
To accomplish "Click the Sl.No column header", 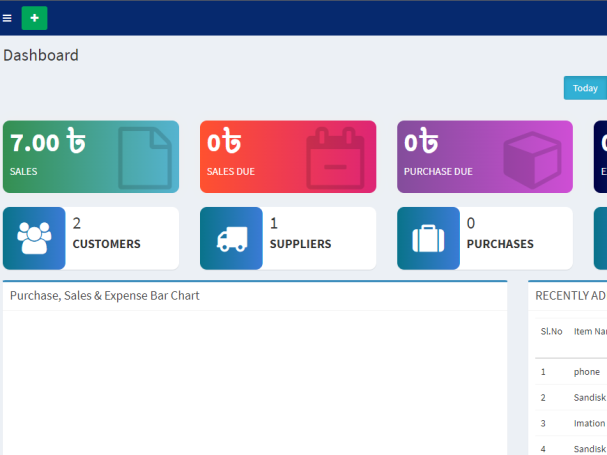I will [x=552, y=331].
